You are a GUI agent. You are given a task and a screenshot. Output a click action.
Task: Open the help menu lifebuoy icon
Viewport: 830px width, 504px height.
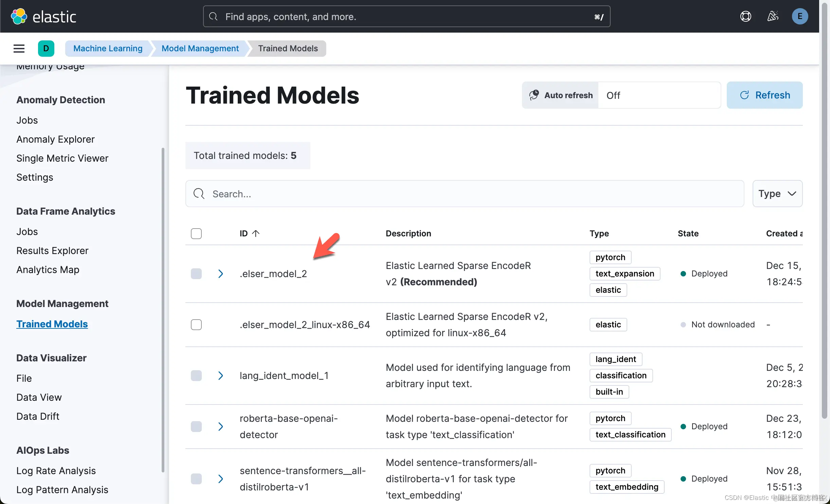coord(745,16)
